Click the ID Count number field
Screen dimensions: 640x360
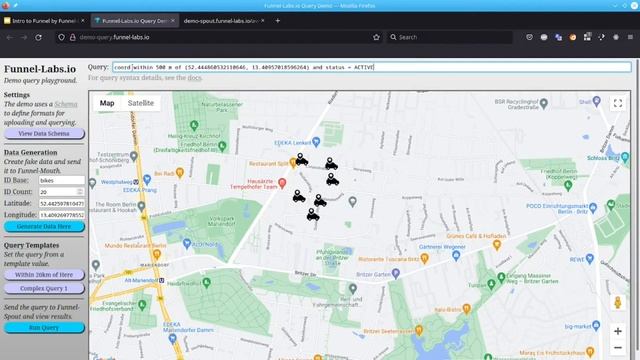tap(62, 192)
